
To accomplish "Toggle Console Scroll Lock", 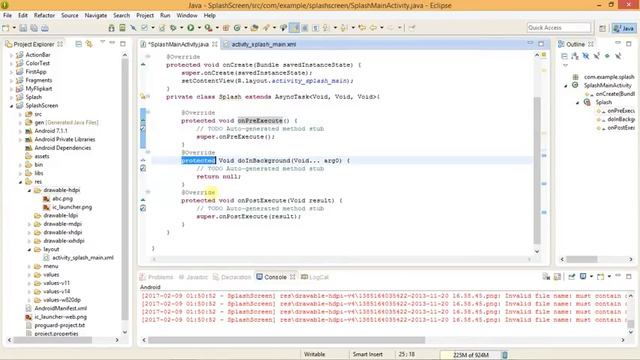I will 557,277.
